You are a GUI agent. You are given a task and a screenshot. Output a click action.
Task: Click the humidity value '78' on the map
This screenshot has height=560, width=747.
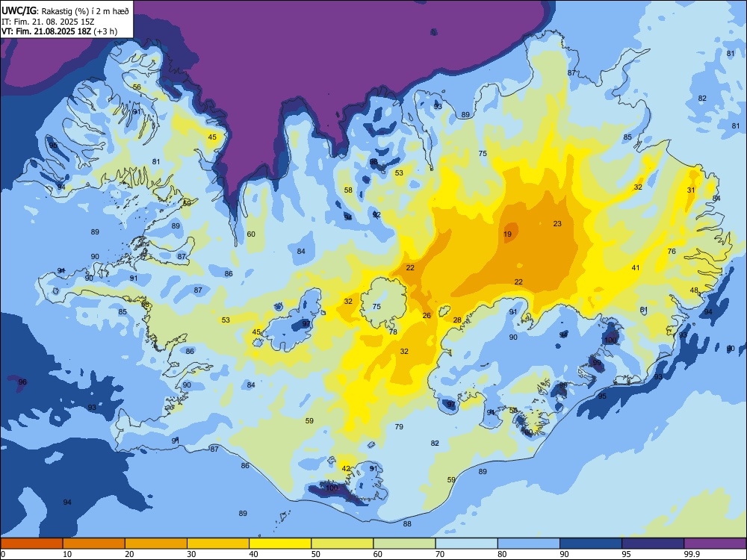tap(393, 332)
